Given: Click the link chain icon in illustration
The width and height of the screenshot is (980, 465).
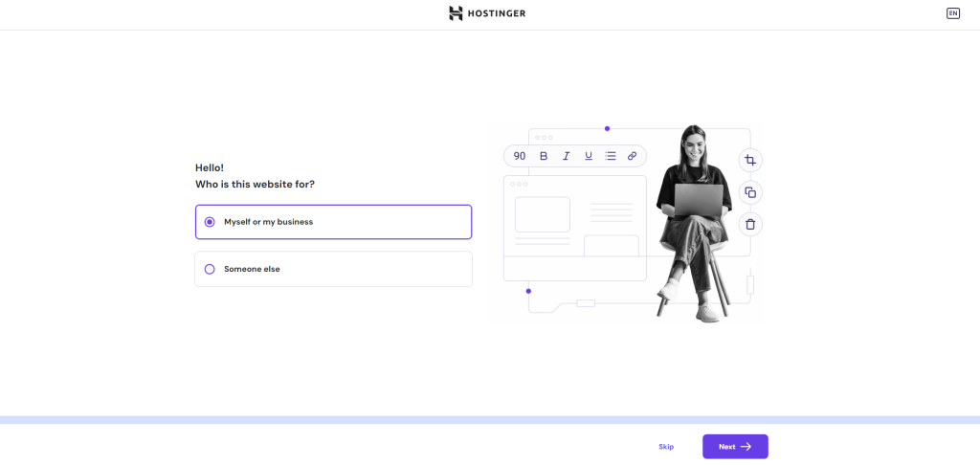Looking at the screenshot, I should coord(632,156).
